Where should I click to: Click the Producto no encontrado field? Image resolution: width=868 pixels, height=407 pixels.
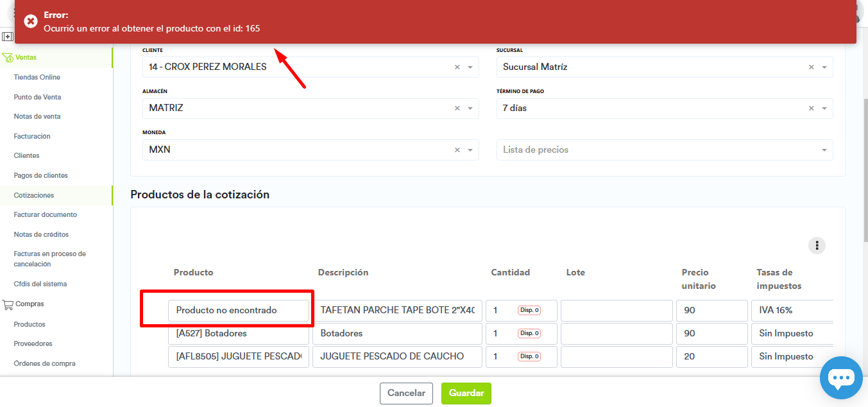[x=238, y=310]
